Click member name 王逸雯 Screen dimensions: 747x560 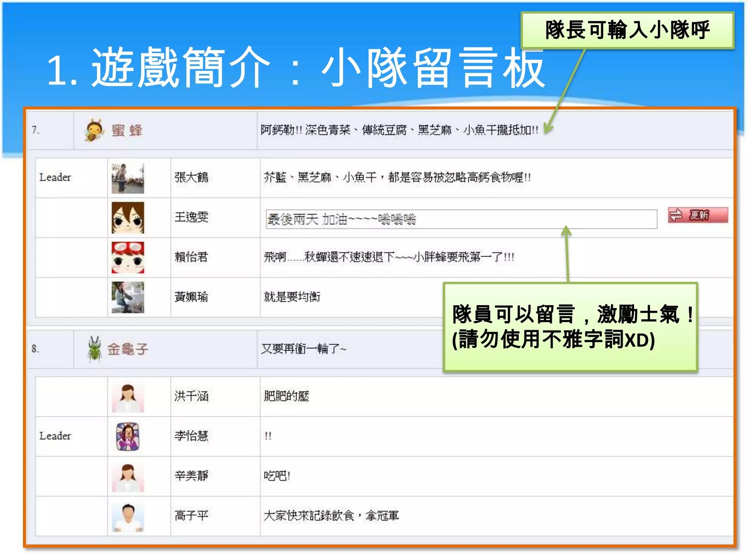pyautogui.click(x=191, y=217)
